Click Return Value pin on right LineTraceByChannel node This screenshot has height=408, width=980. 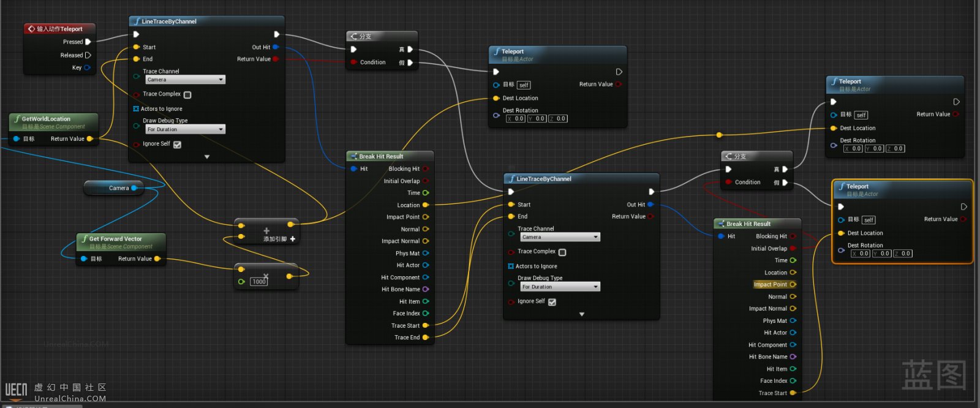point(650,216)
